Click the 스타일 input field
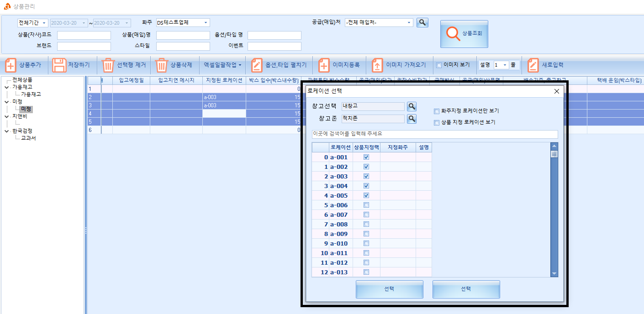 tap(183, 46)
